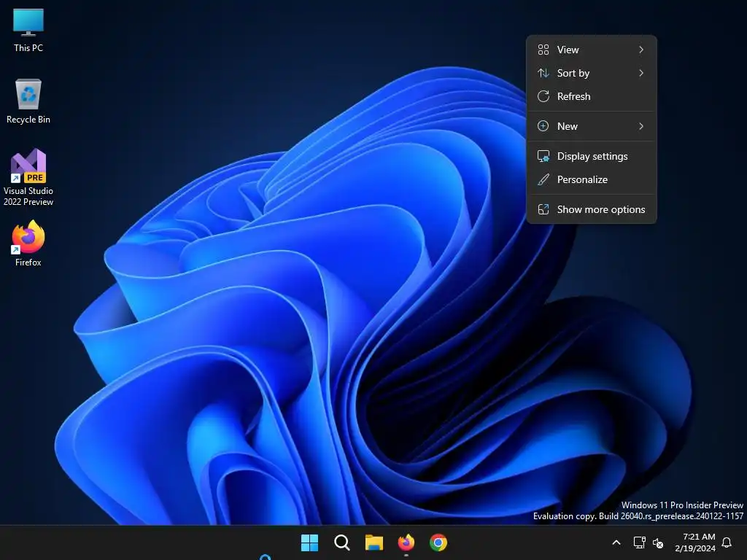
Task: Open the New submenu
Action: click(x=591, y=126)
